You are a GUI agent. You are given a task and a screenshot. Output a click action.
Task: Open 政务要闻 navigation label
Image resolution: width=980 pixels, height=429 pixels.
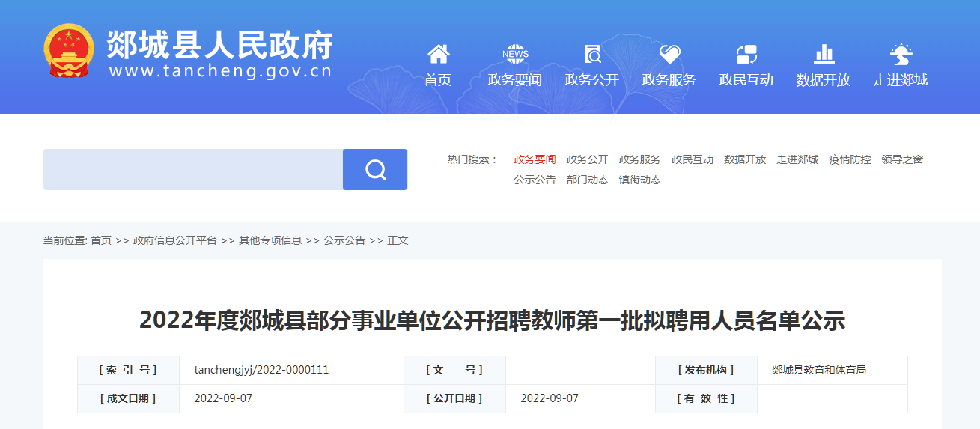click(515, 79)
